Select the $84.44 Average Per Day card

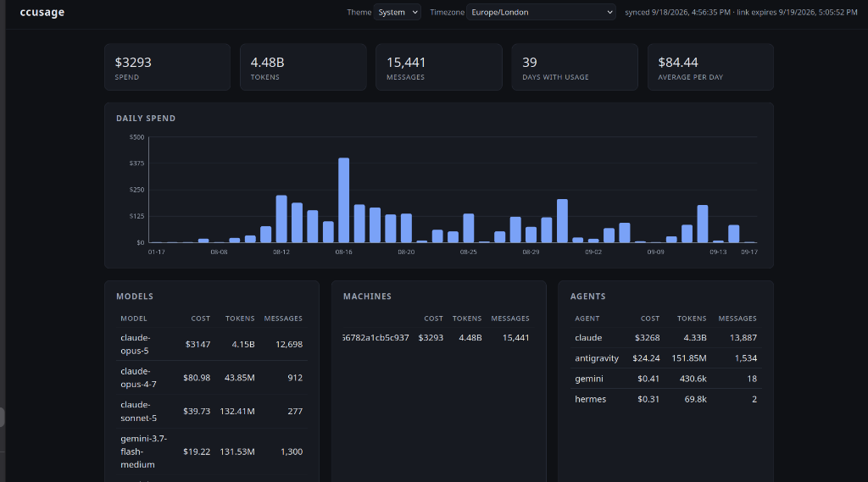(x=710, y=67)
